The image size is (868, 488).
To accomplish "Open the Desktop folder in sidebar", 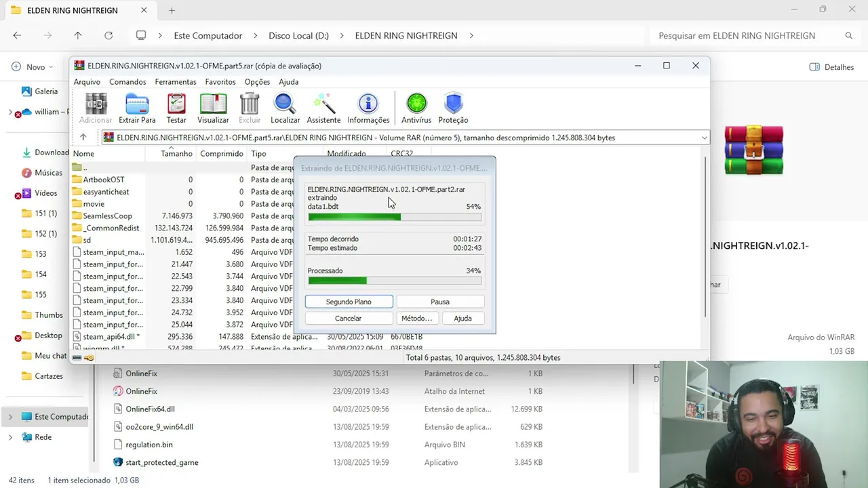I will click(42, 335).
